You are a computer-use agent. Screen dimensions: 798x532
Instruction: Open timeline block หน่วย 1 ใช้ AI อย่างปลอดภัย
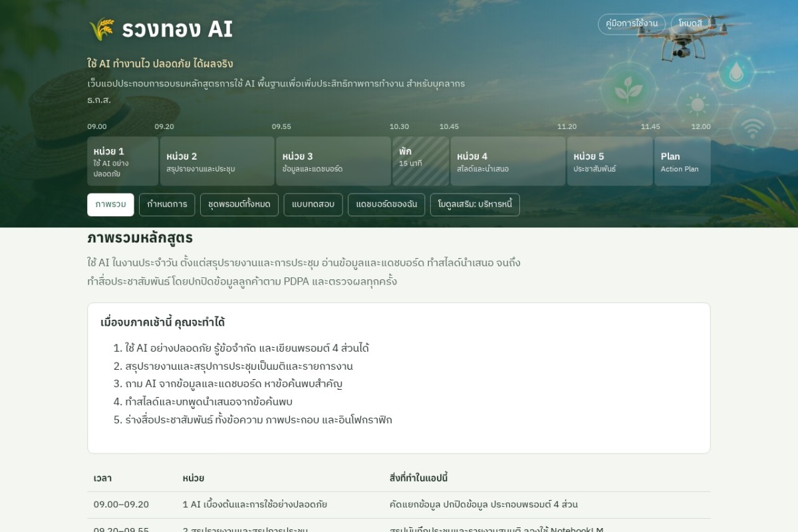click(122, 161)
